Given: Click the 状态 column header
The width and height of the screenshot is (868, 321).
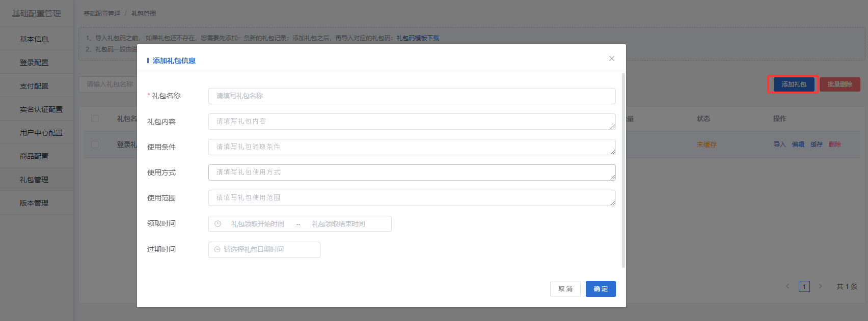Looking at the screenshot, I should [703, 119].
